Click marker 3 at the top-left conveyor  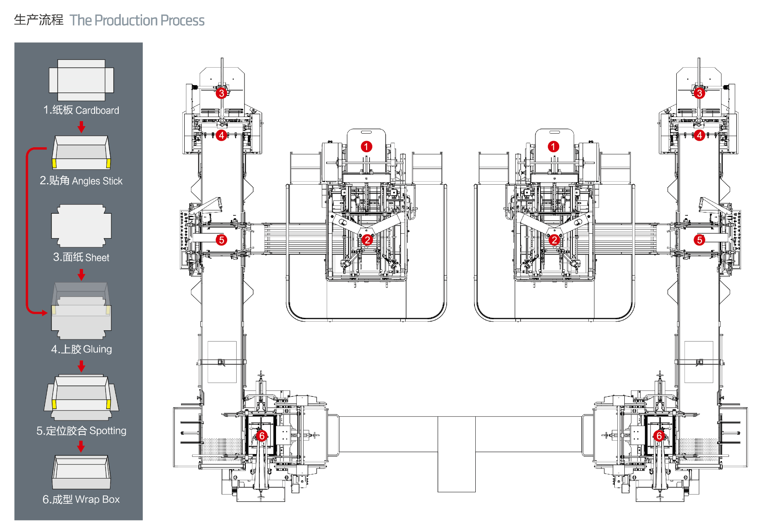pos(222,93)
